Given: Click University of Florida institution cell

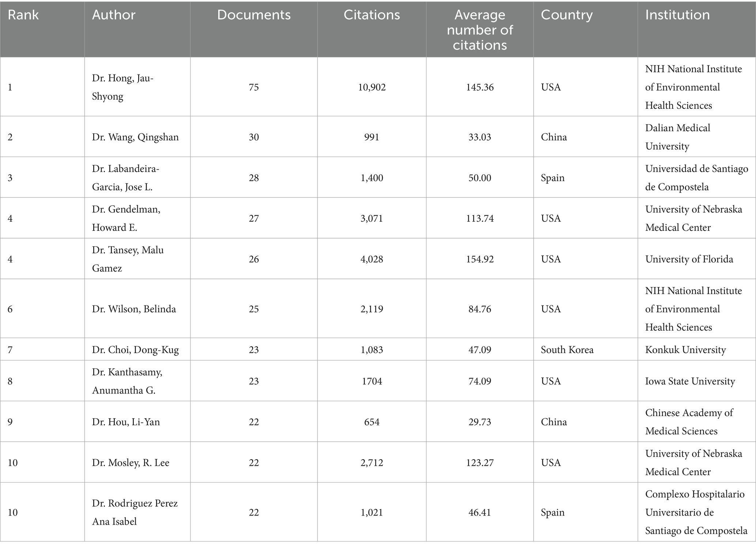Looking at the screenshot, I should [x=689, y=259].
